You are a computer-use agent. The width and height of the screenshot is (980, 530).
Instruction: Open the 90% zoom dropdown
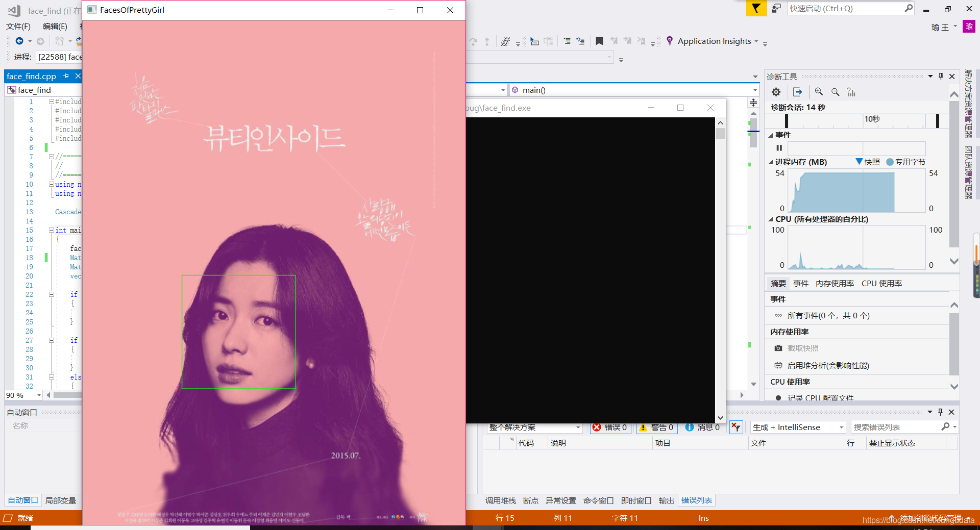[39, 395]
